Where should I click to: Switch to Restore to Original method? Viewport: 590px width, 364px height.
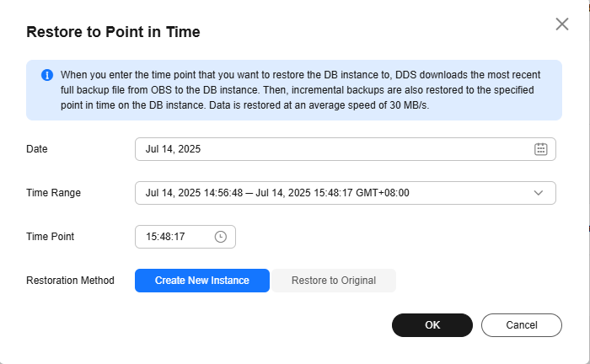click(334, 281)
